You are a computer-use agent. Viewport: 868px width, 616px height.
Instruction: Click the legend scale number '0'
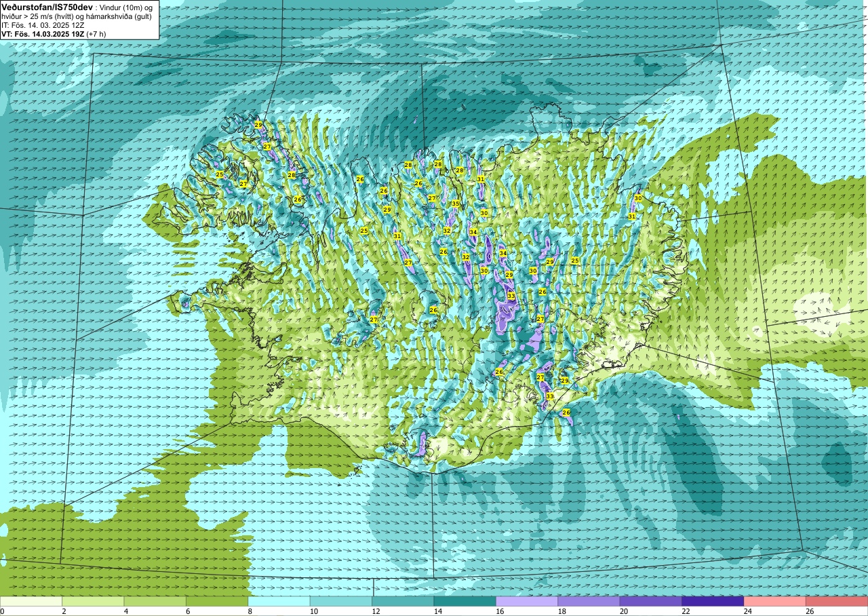2,611
